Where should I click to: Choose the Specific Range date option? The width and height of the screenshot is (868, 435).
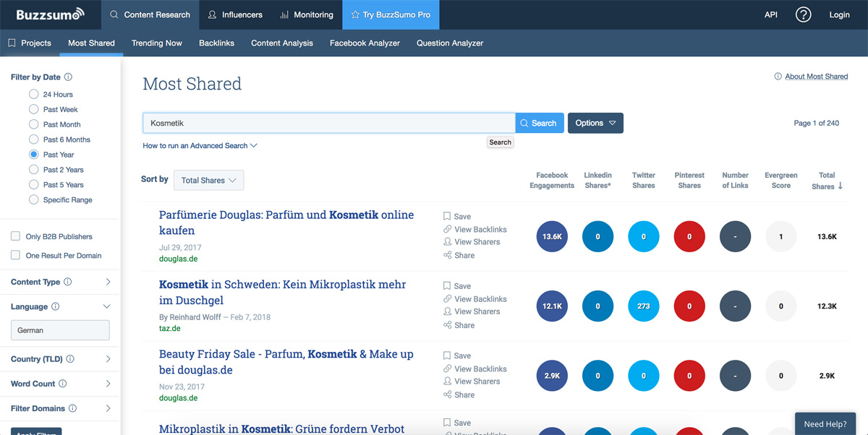pos(34,200)
